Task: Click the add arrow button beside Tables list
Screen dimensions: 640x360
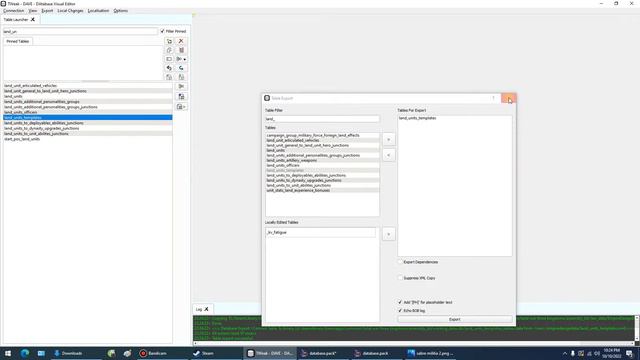Action: [389, 140]
